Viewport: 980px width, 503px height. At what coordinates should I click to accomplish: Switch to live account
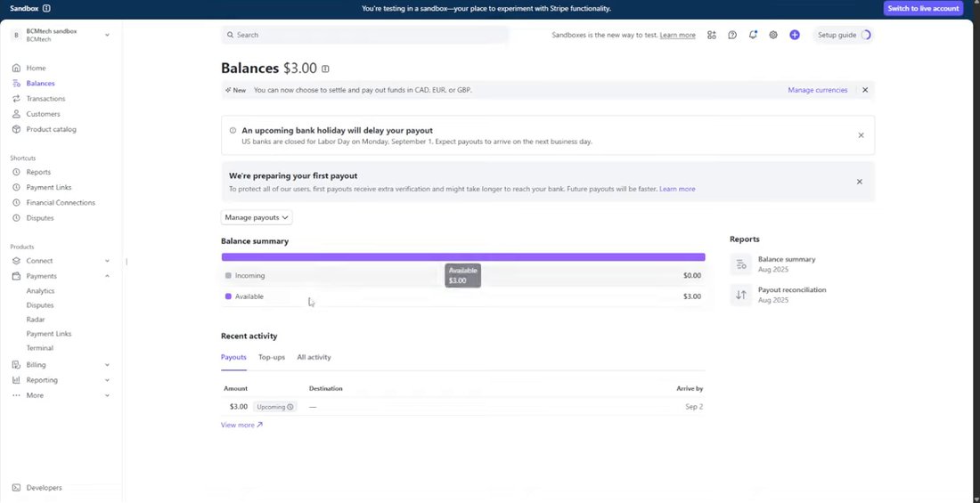[x=923, y=9]
